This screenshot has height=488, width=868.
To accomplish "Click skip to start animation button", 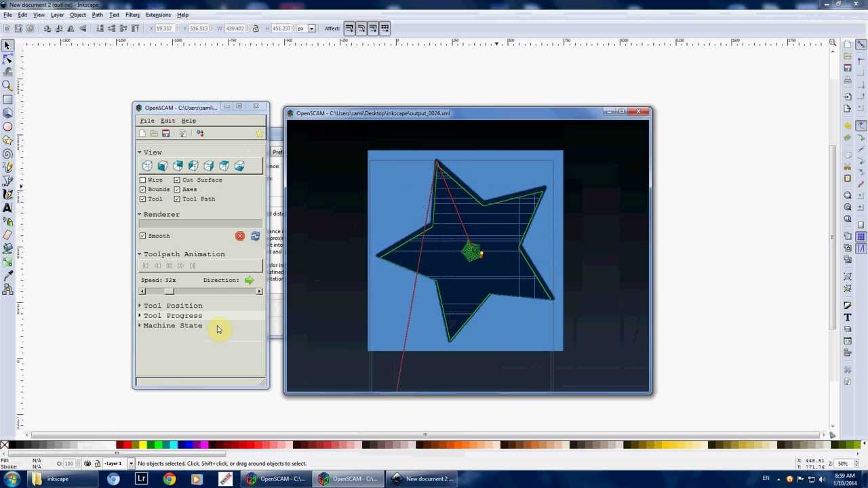I will click(x=146, y=266).
